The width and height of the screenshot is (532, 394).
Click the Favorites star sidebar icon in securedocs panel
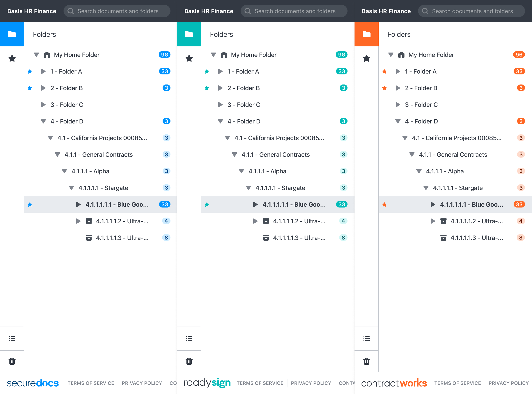click(x=12, y=58)
